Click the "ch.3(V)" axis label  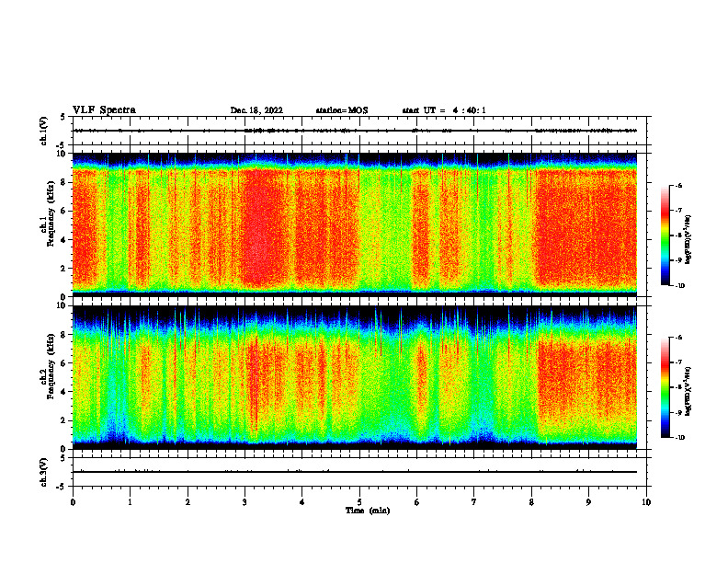tap(44, 472)
